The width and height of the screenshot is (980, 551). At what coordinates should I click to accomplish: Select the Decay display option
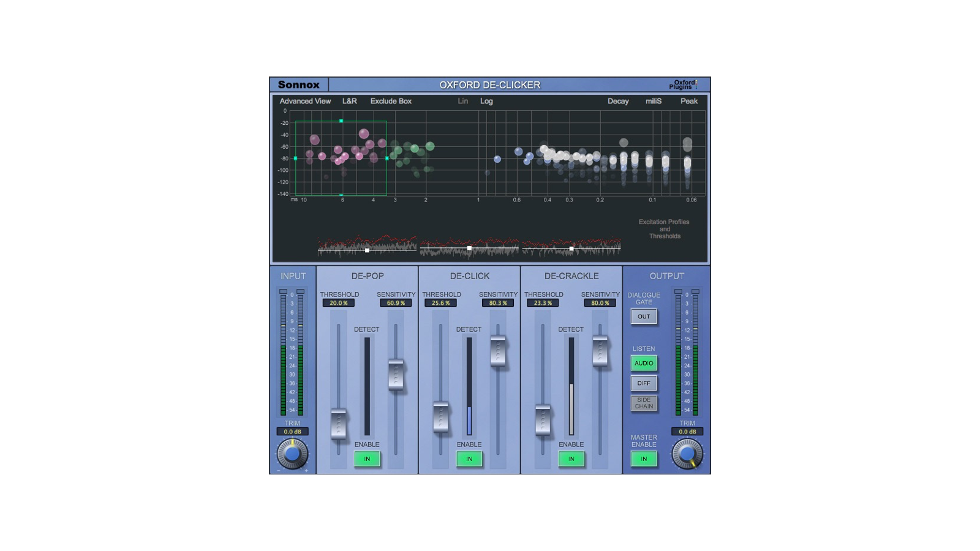pos(618,101)
